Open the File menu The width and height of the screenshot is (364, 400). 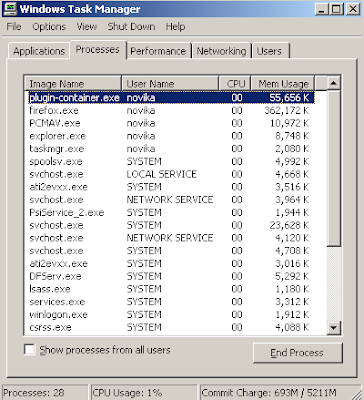[x=14, y=27]
